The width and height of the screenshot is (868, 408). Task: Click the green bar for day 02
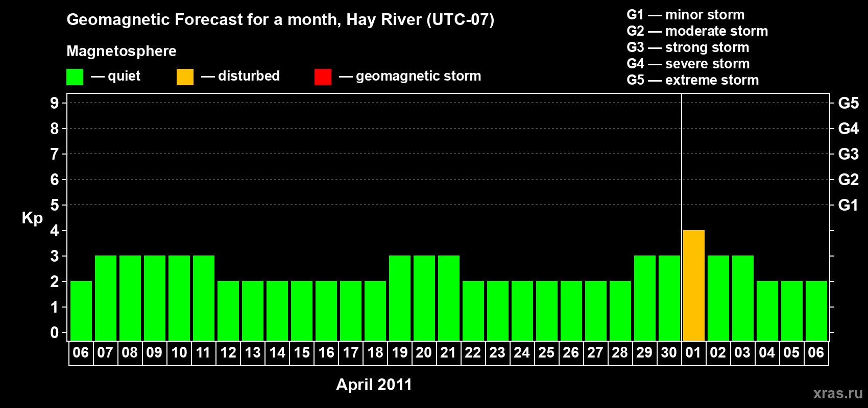tap(718, 298)
